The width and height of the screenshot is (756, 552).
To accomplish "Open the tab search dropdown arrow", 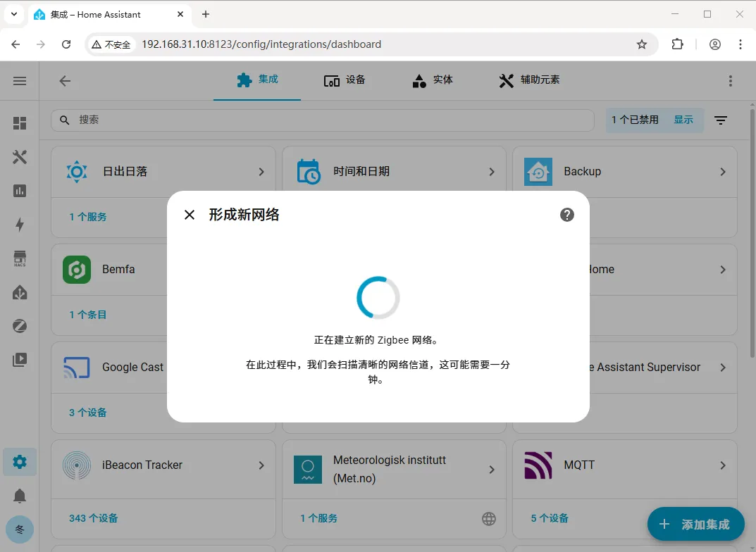I will point(14,15).
